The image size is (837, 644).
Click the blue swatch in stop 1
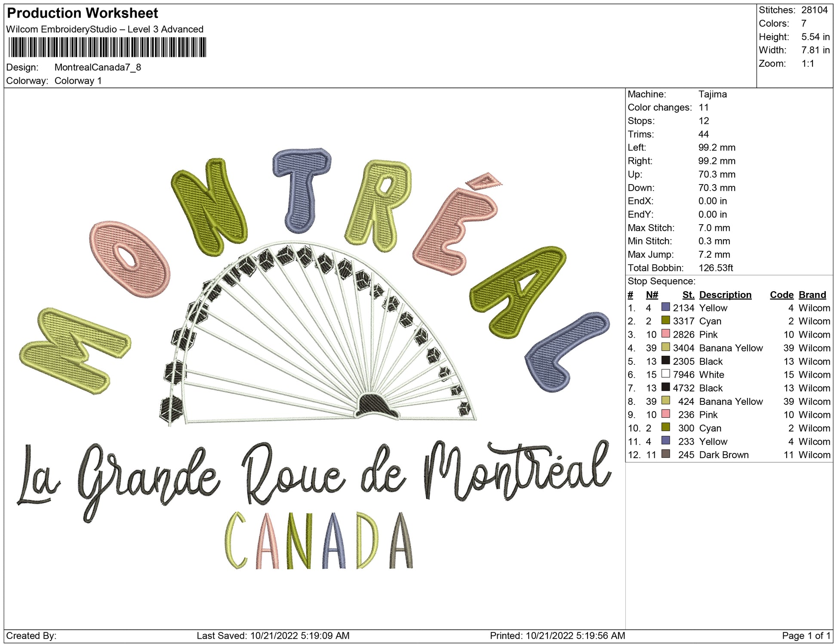coord(665,307)
